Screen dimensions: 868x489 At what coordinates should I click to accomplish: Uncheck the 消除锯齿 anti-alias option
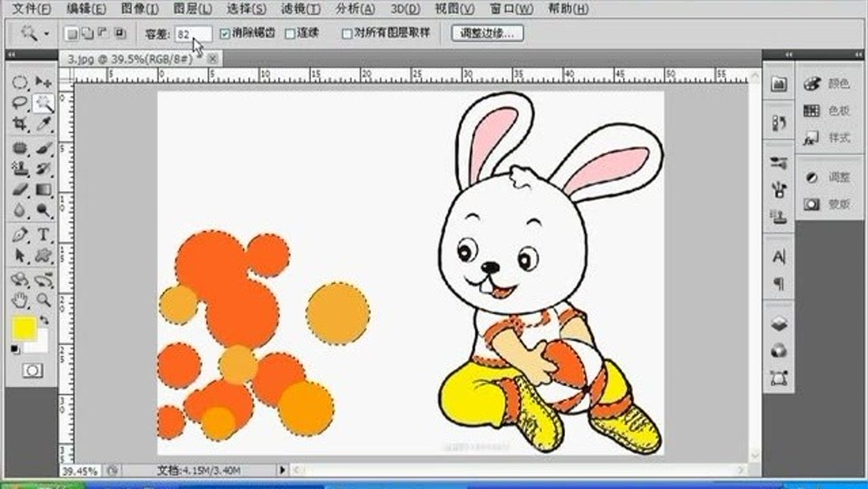226,34
